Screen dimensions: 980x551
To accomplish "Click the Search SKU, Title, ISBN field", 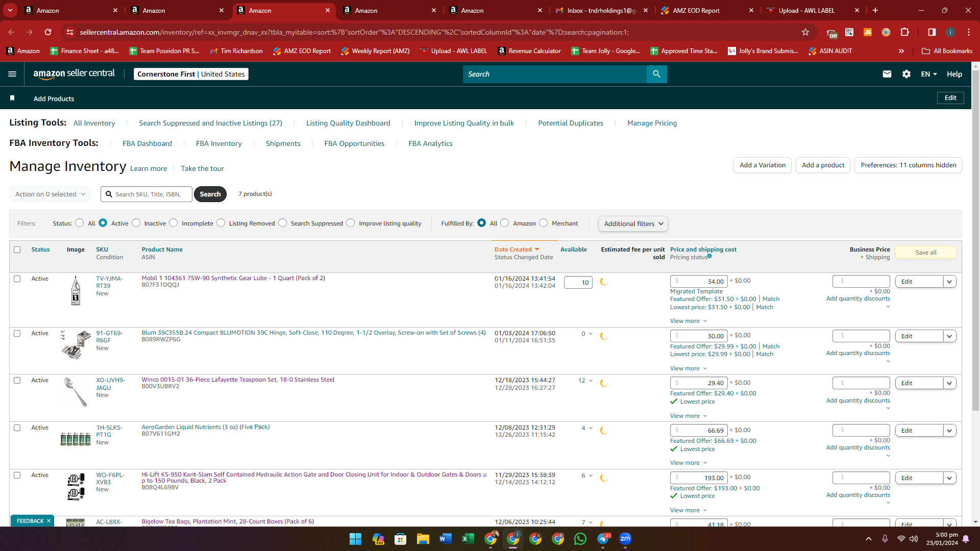I will (x=146, y=194).
